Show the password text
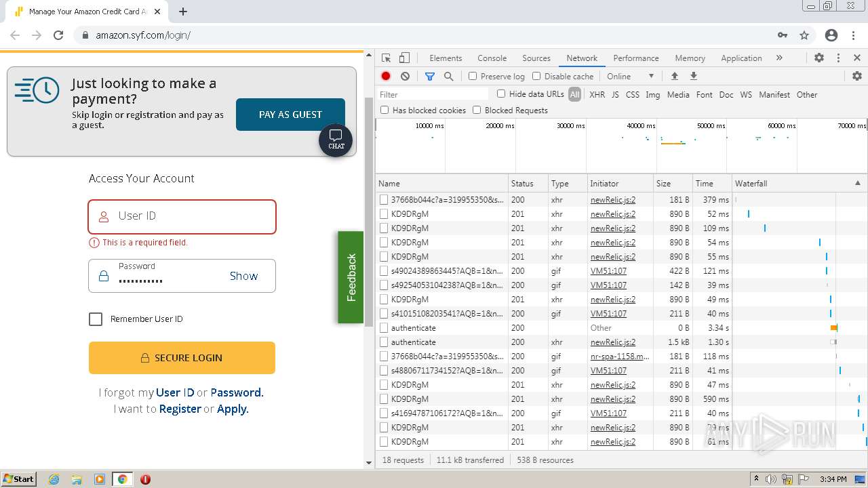 pyautogui.click(x=243, y=276)
